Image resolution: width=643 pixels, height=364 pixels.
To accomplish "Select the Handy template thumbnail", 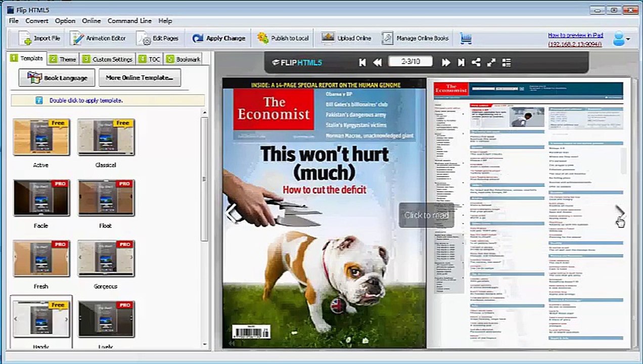I will (41, 318).
